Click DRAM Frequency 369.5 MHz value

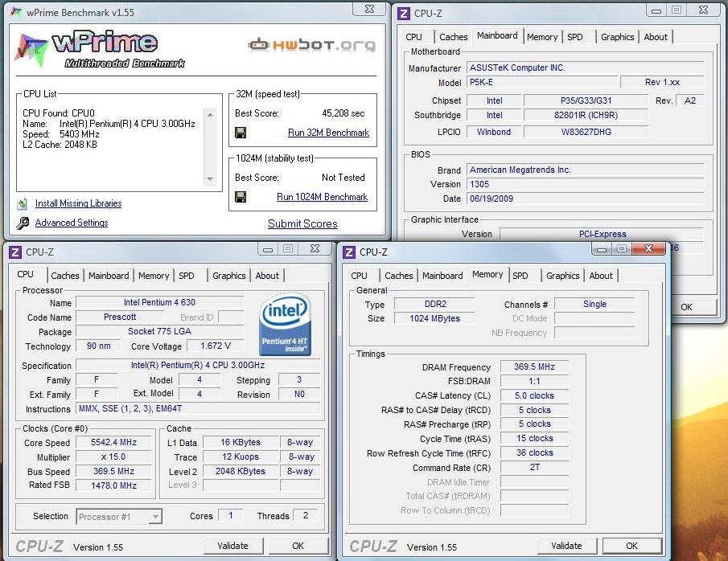coord(534,366)
